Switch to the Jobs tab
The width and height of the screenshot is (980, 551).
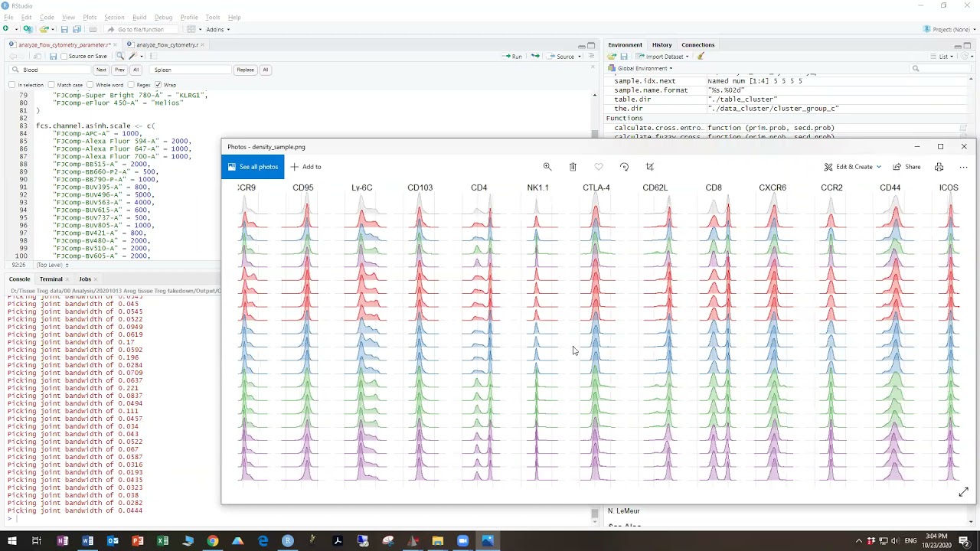(x=85, y=279)
